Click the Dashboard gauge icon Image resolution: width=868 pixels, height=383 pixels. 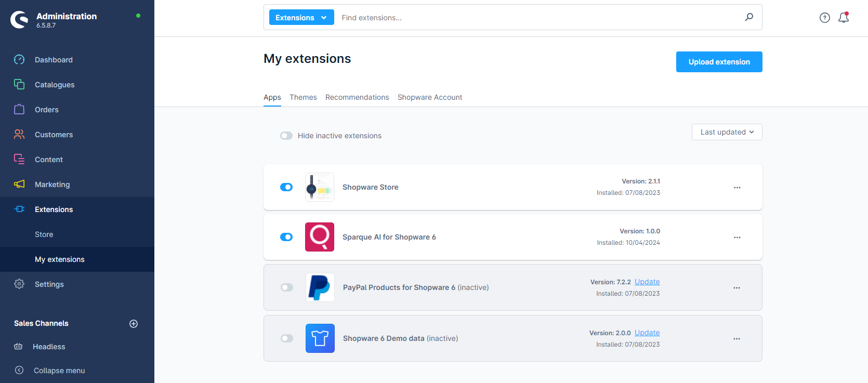tap(19, 59)
